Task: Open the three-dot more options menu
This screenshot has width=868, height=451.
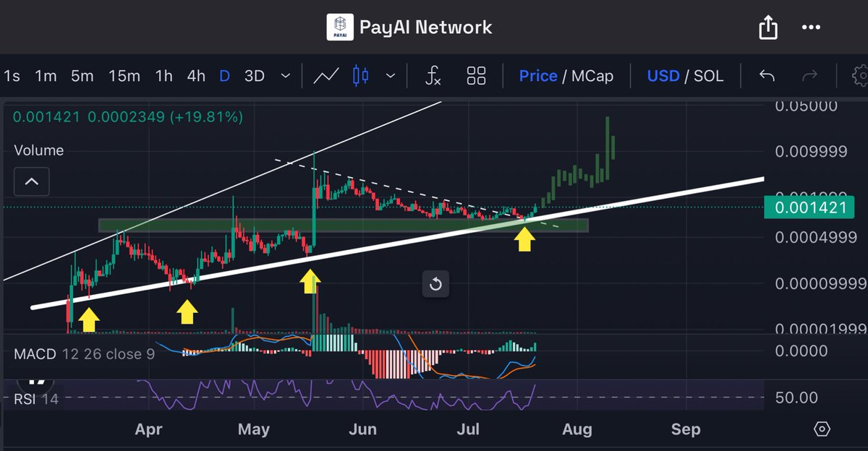Action: [812, 28]
